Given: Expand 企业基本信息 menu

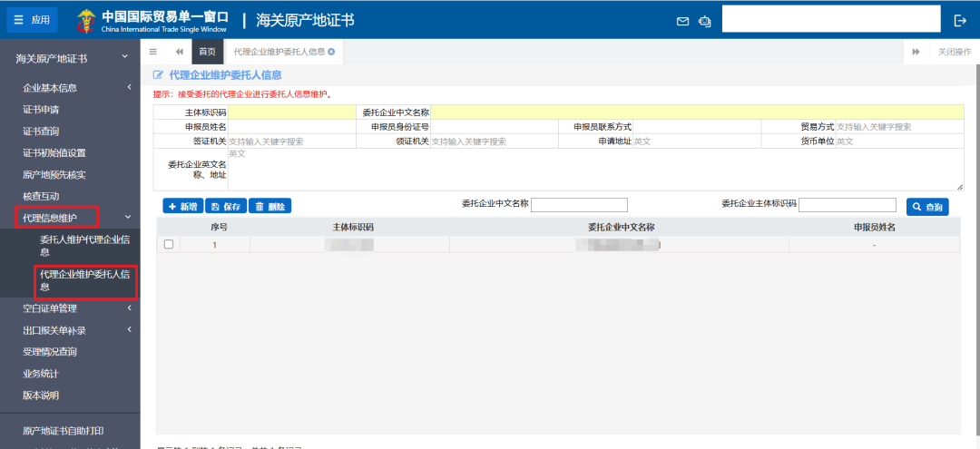Looking at the screenshot, I should (70, 88).
